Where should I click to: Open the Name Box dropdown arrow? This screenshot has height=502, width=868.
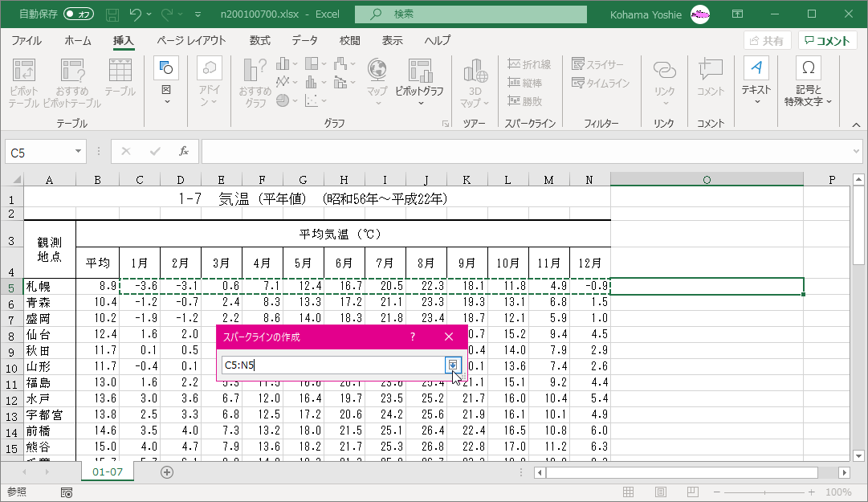79,151
